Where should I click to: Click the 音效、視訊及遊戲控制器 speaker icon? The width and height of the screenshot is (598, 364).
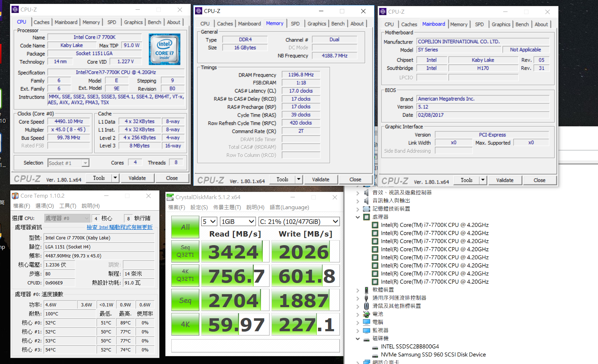(367, 193)
